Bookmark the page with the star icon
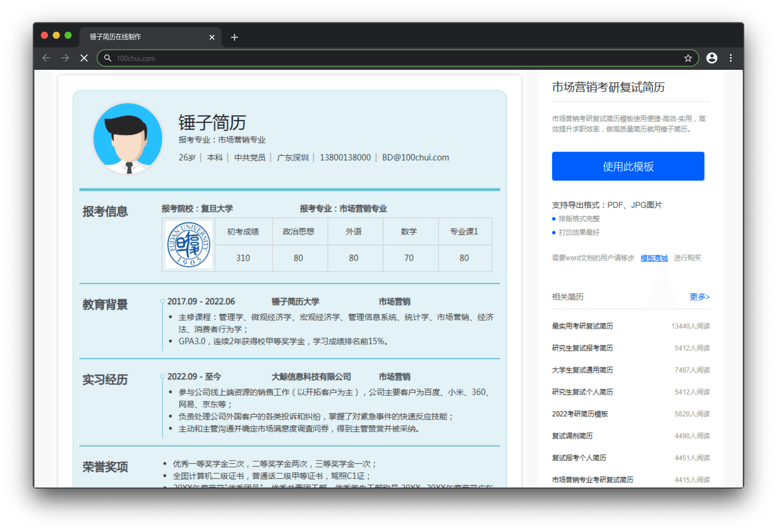Viewport: 777px width, 532px height. 688,58
